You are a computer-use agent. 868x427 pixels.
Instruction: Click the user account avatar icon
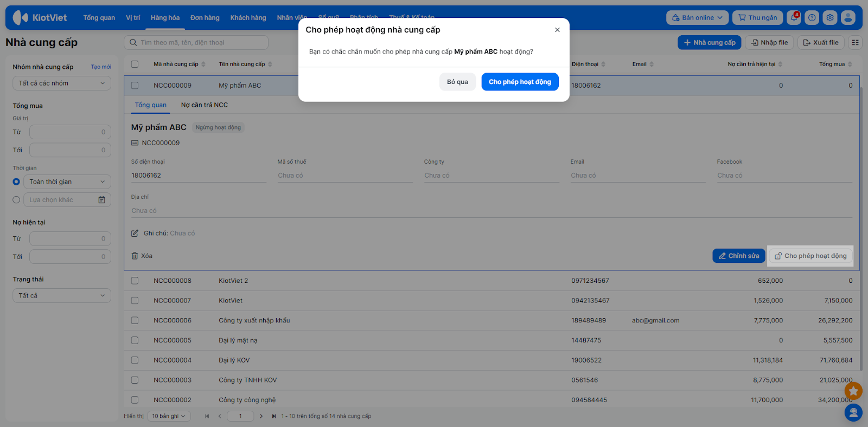(848, 18)
